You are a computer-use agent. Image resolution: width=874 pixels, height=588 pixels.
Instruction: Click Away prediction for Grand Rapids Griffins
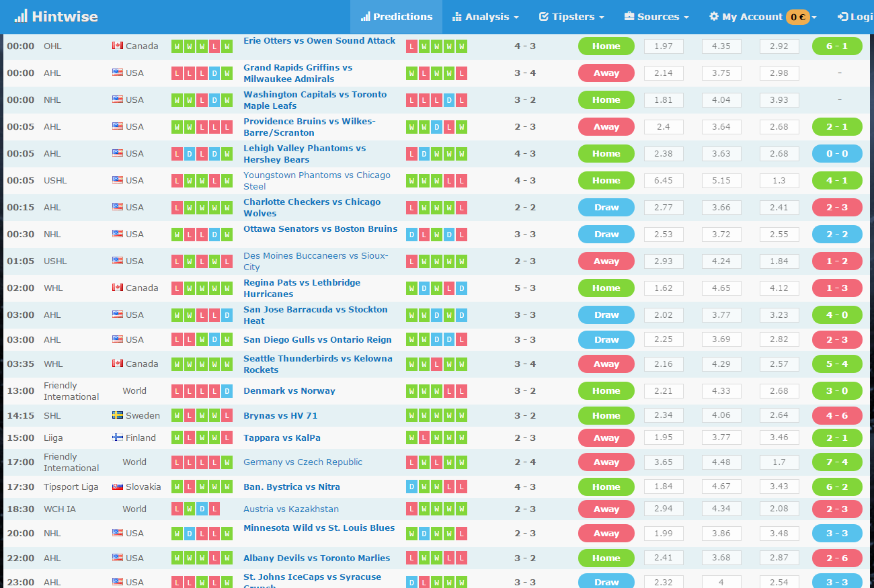606,73
